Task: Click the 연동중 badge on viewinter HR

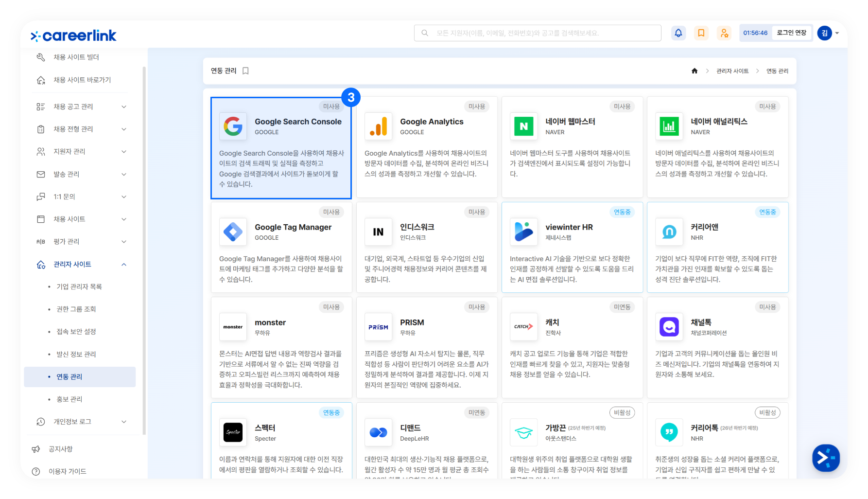Action: 622,212
